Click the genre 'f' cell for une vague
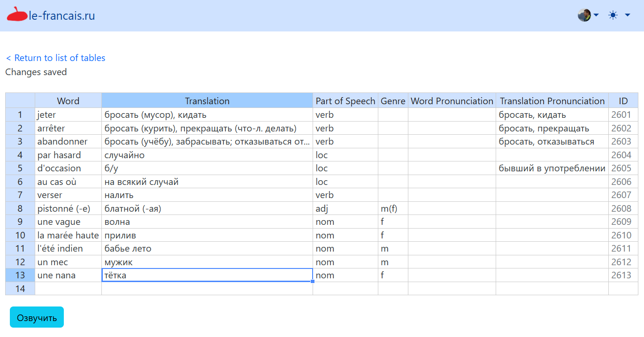Screen dimensions: 644x337 393,222
